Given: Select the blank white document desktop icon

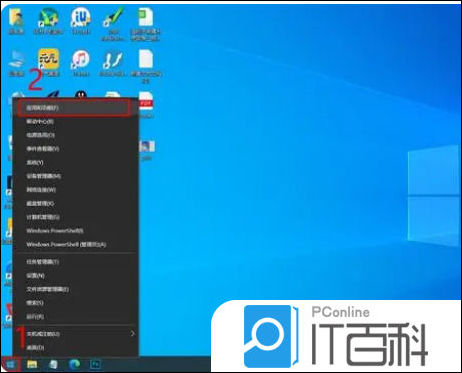Looking at the screenshot, I should click(146, 66).
